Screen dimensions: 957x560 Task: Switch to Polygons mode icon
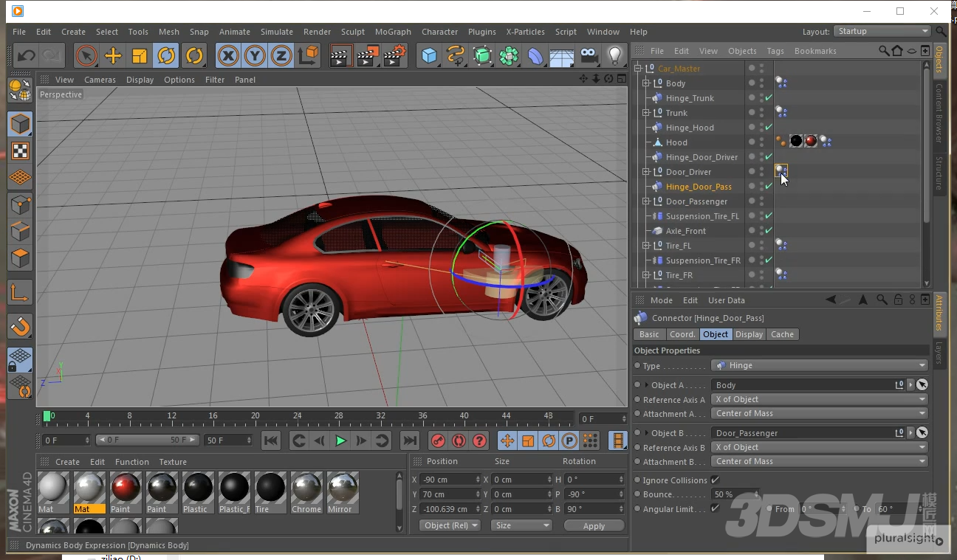coord(20,259)
